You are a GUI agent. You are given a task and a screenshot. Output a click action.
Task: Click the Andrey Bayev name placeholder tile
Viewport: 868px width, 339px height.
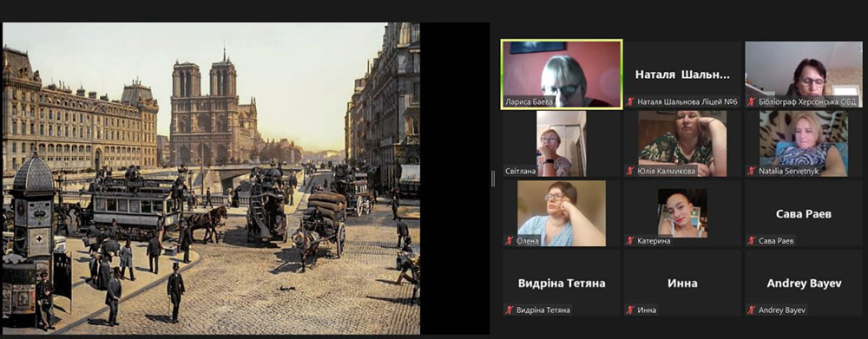pyautogui.click(x=804, y=283)
